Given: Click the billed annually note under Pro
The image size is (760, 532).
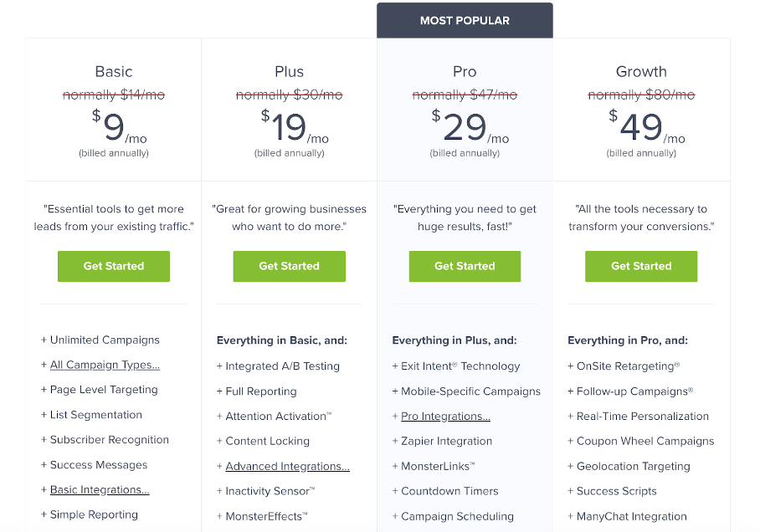Looking at the screenshot, I should pyautogui.click(x=465, y=153).
